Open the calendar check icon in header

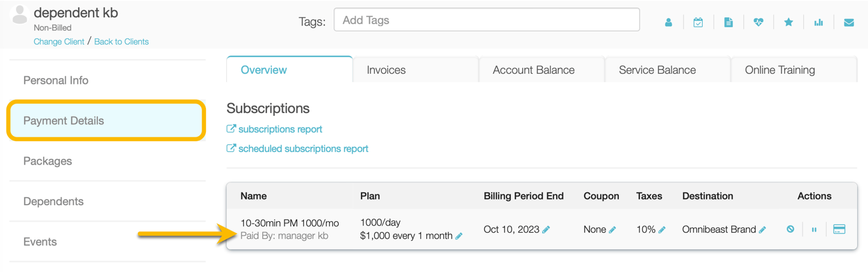tap(698, 22)
